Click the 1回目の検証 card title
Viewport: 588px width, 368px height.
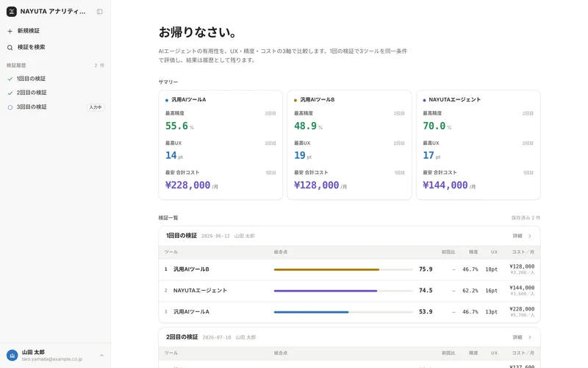click(x=182, y=236)
